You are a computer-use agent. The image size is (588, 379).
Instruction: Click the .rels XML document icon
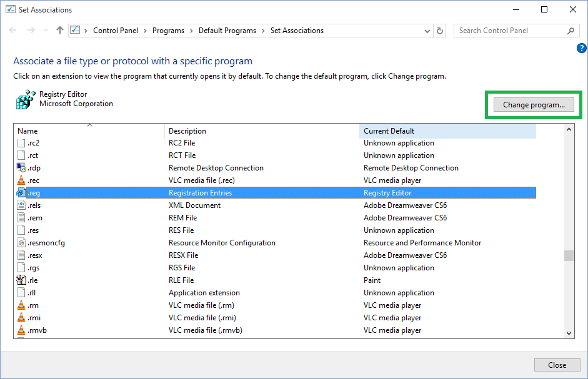[21, 205]
